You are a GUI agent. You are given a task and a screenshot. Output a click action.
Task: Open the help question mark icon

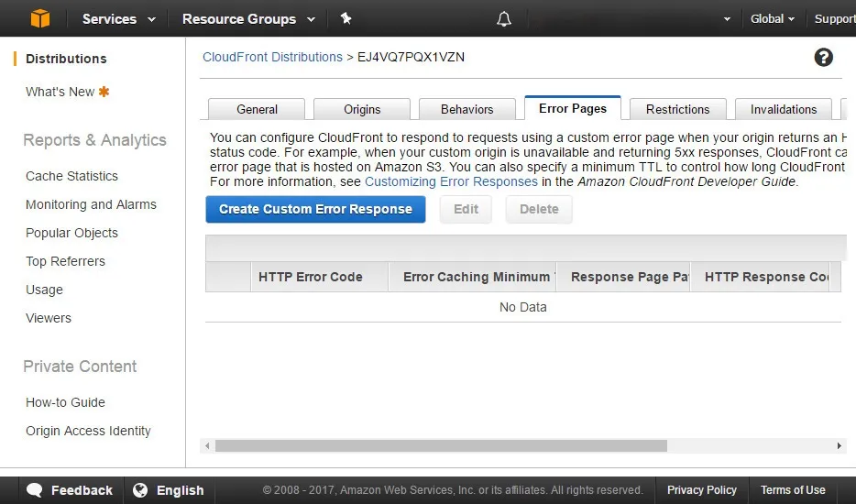tap(823, 58)
